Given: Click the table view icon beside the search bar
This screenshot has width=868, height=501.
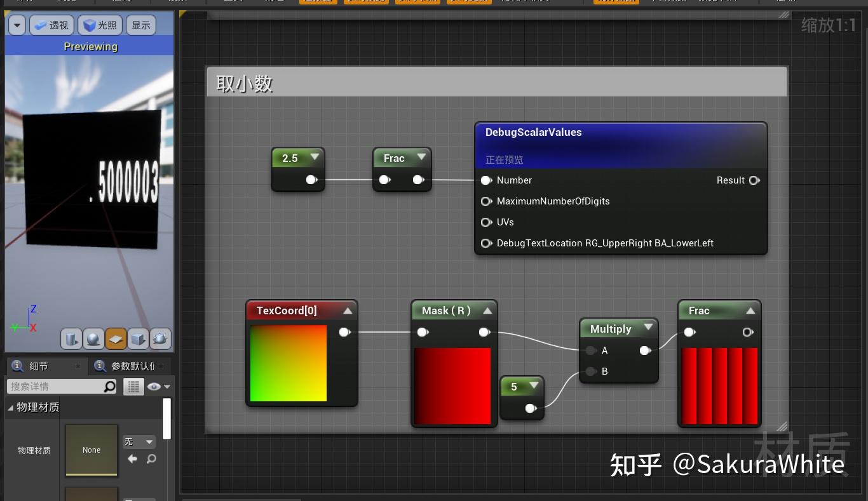Looking at the screenshot, I should point(133,386).
